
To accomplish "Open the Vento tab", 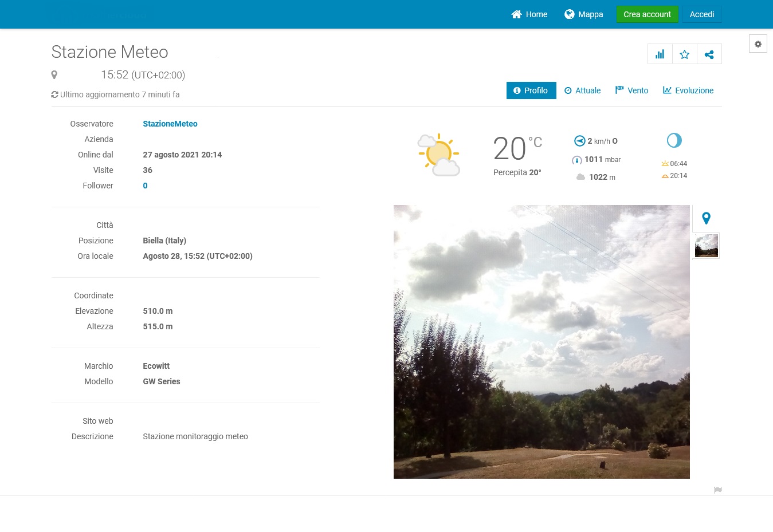I will [632, 90].
